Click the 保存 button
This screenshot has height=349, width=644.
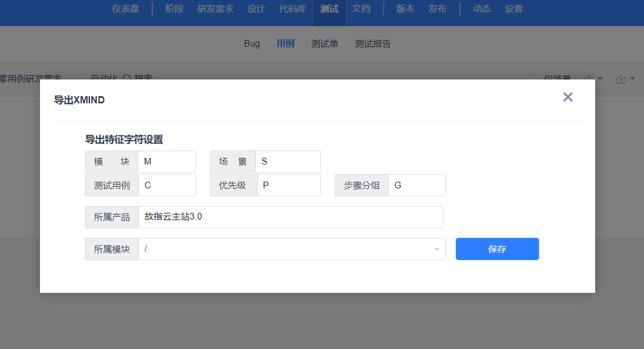[x=497, y=249]
